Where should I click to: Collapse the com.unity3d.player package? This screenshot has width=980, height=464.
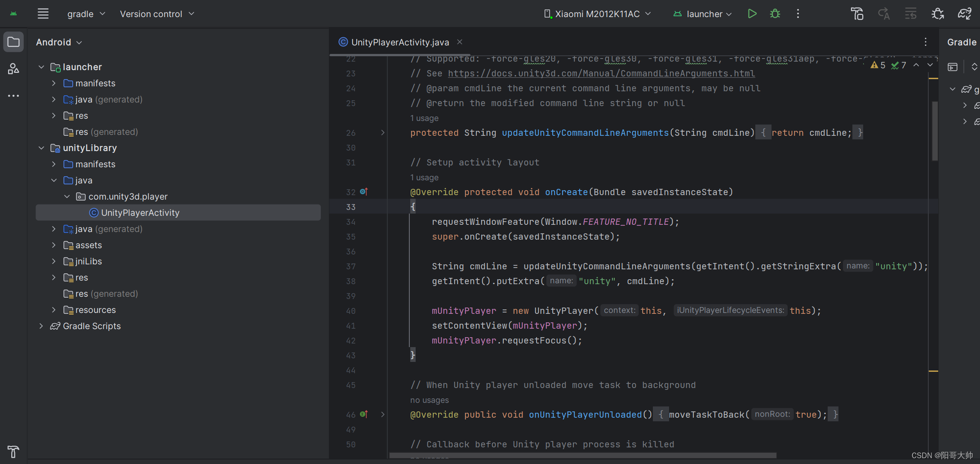tap(67, 196)
